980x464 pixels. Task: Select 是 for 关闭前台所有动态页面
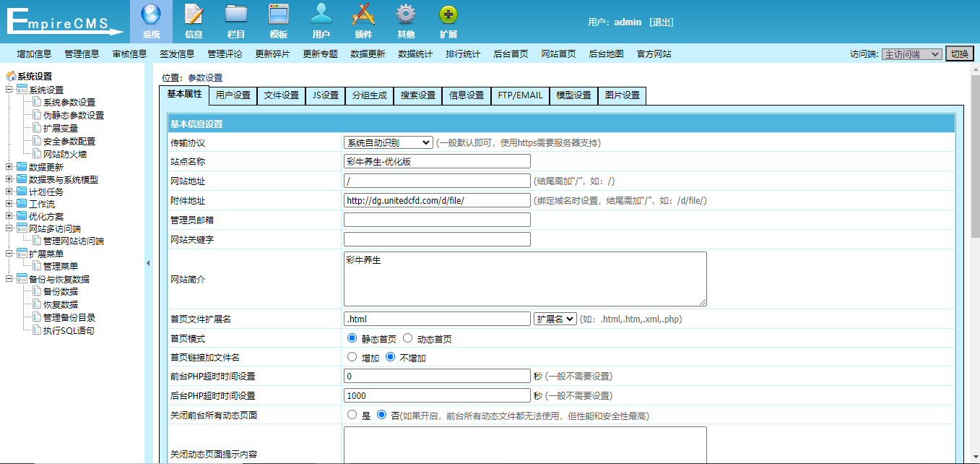[352, 415]
